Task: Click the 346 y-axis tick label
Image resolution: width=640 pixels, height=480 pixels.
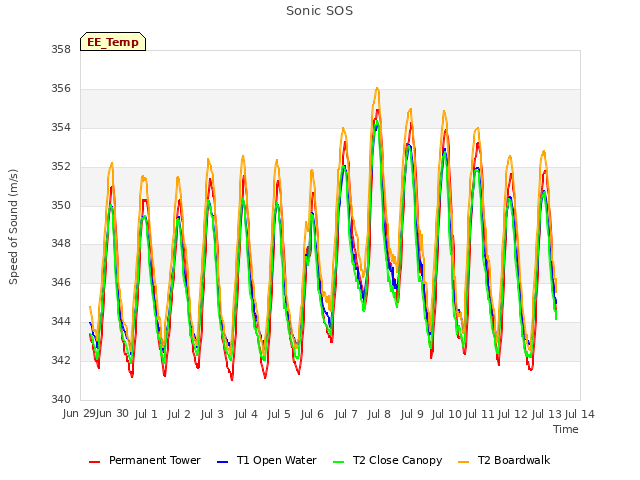Action: [x=61, y=282]
